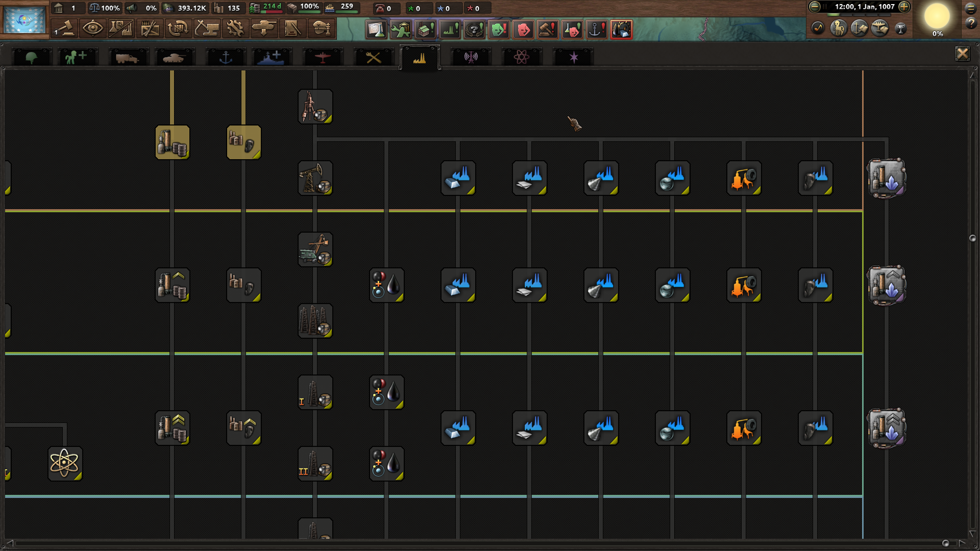The width and height of the screenshot is (980, 551).
Task: Click the horizontal scrollbar right arrow
Action: [x=963, y=543]
